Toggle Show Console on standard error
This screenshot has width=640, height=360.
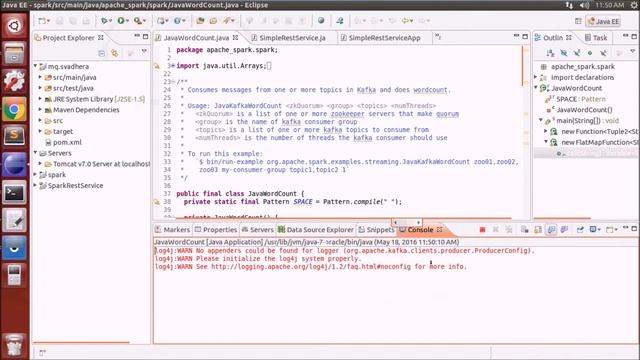click(x=564, y=230)
